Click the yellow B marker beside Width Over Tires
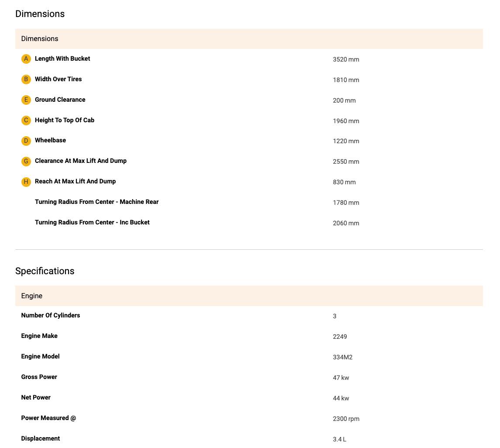 click(26, 79)
